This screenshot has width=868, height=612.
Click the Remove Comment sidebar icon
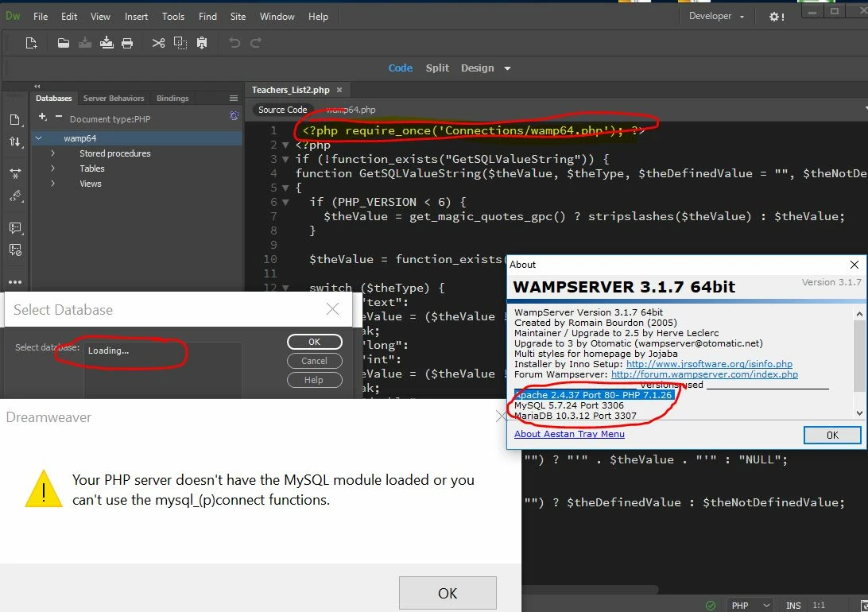point(15,250)
